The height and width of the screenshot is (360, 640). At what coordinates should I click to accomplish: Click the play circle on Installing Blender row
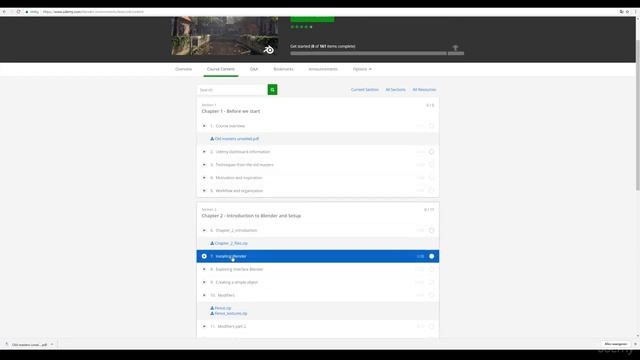tap(204, 256)
